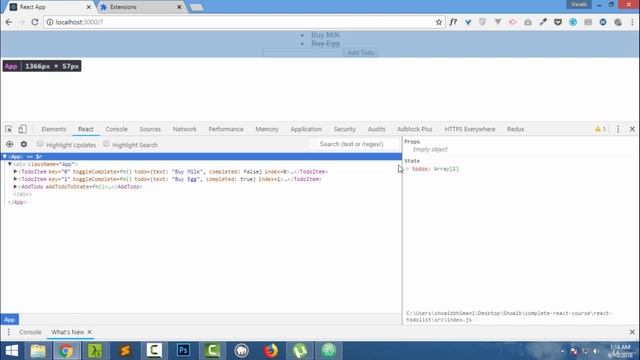Toggle the device toolbar icon
Screen dimensions: 640x360
pos(22,129)
